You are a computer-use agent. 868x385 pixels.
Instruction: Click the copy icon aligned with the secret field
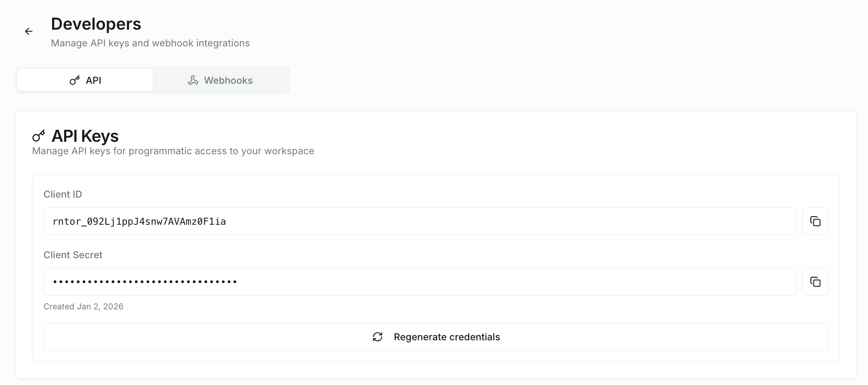click(816, 281)
